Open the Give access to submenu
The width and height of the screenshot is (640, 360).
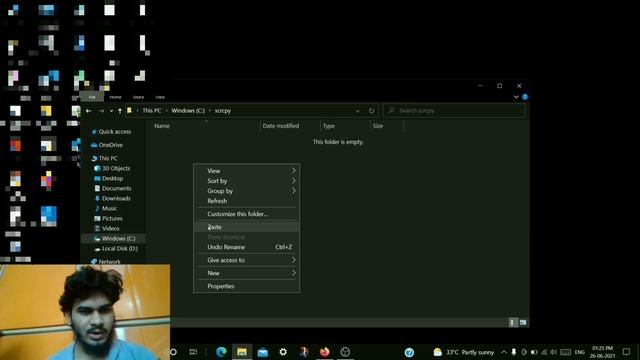[x=247, y=260]
